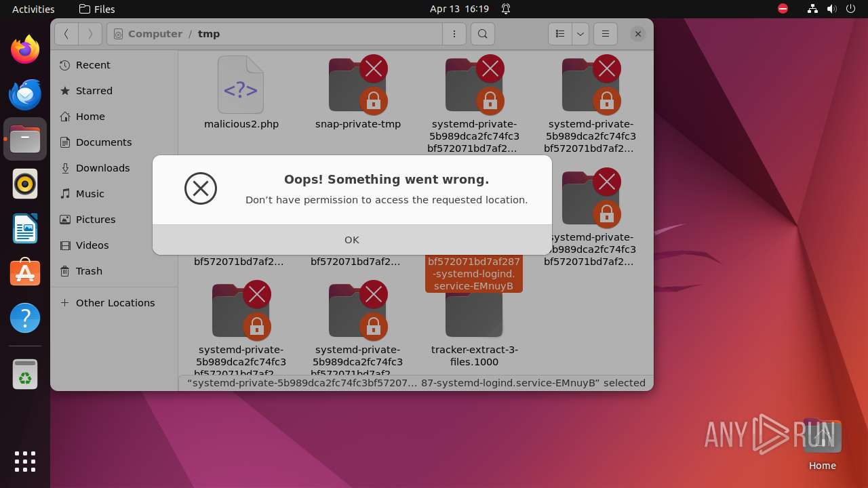Open Trash from the dock

(25, 374)
